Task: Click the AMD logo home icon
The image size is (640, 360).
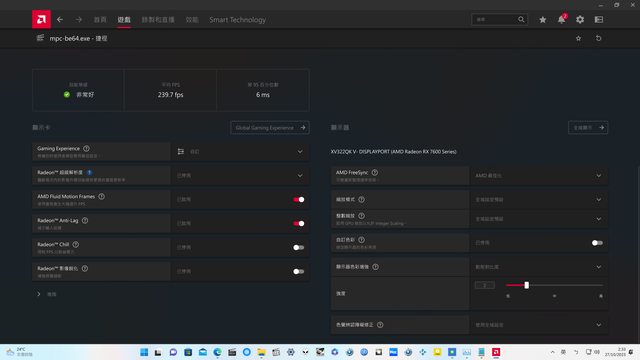Action: click(41, 19)
